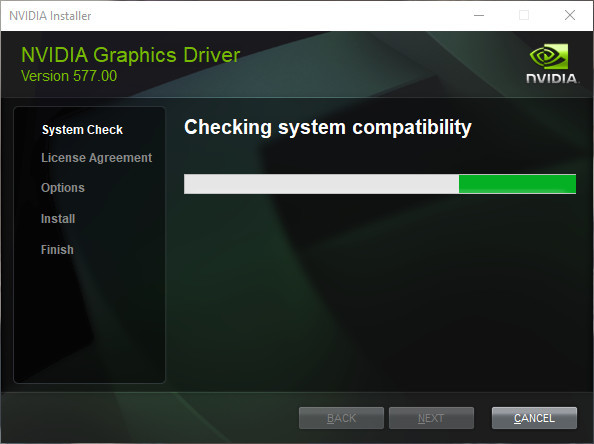Select the Finish step in sidebar
Screen dimensions: 594x444
point(57,250)
